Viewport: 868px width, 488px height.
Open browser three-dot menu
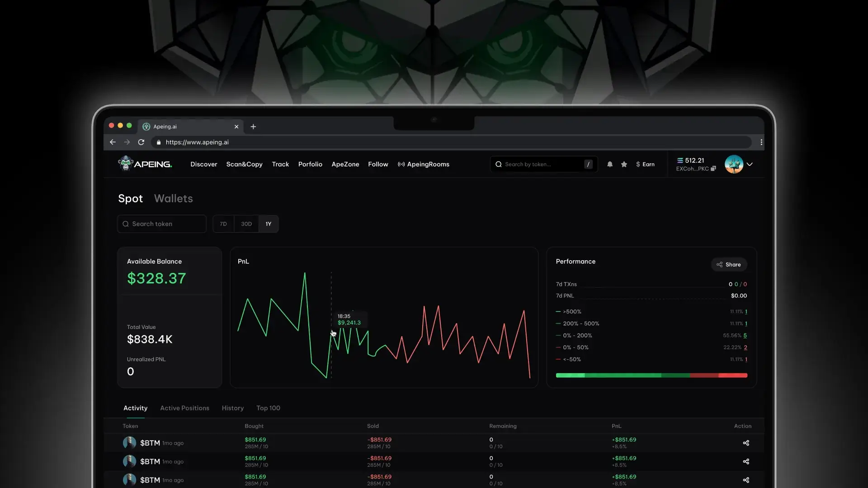click(x=761, y=142)
